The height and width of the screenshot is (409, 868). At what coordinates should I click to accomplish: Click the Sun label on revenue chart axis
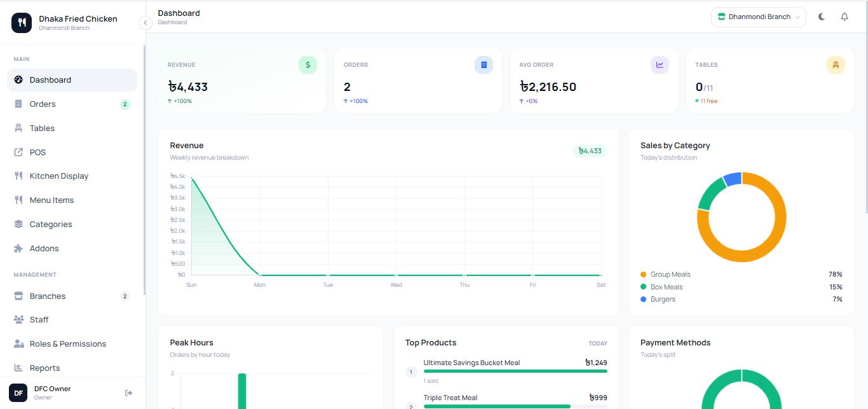[191, 285]
